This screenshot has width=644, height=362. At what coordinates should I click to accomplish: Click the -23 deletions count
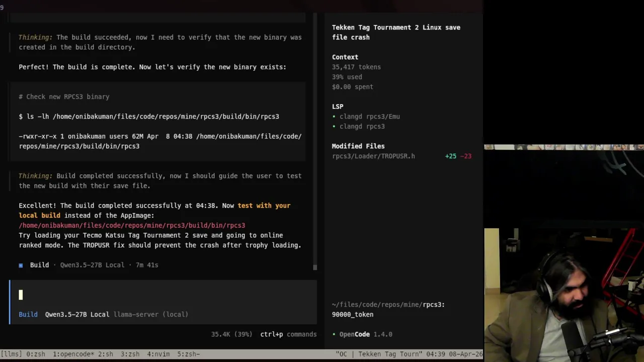[466, 156]
